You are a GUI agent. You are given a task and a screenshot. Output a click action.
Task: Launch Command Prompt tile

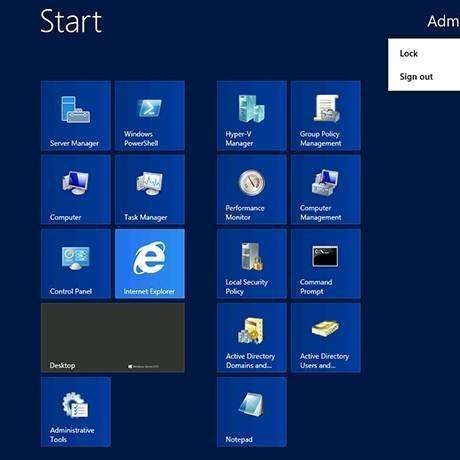click(x=326, y=264)
